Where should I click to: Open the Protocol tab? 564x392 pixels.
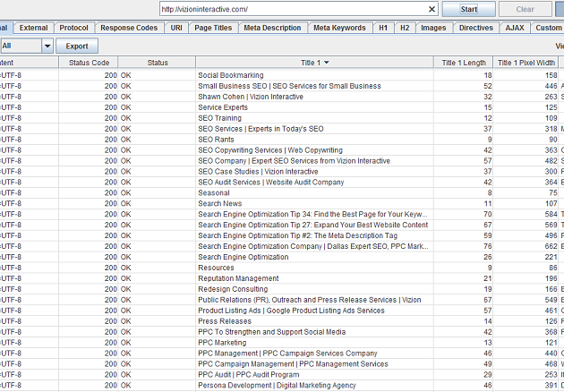73,28
